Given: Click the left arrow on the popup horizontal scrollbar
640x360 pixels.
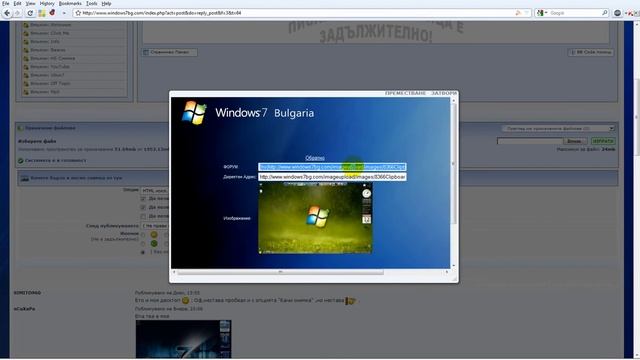Looking at the screenshot, I should pos(174,272).
